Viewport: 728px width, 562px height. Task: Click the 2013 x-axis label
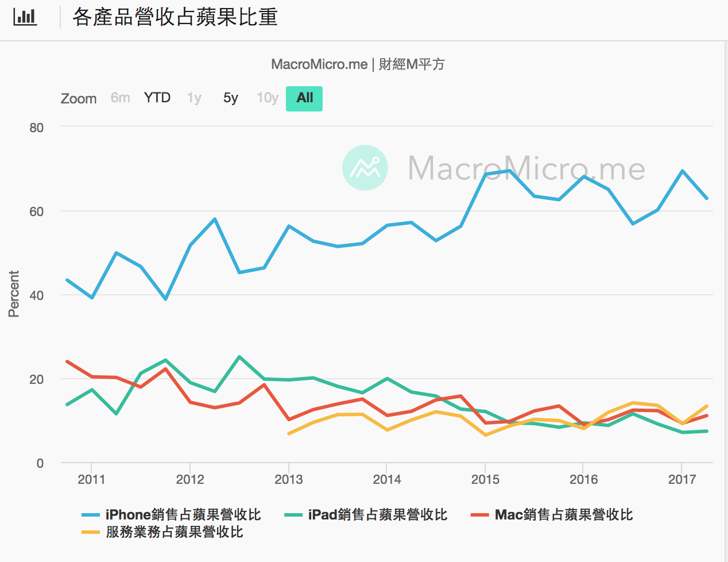288,479
